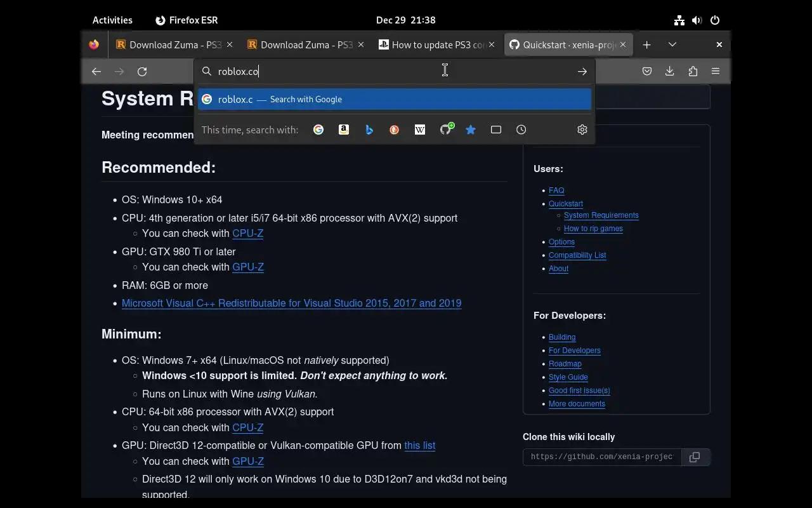
Task: Open How to rip games link
Action: (x=593, y=229)
